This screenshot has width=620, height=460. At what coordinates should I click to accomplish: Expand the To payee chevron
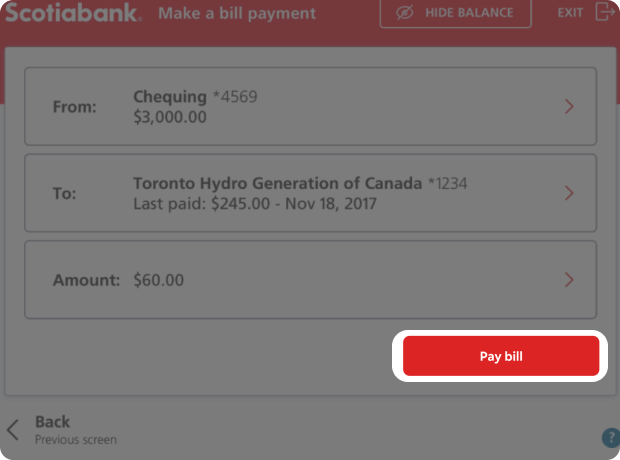[x=569, y=193]
